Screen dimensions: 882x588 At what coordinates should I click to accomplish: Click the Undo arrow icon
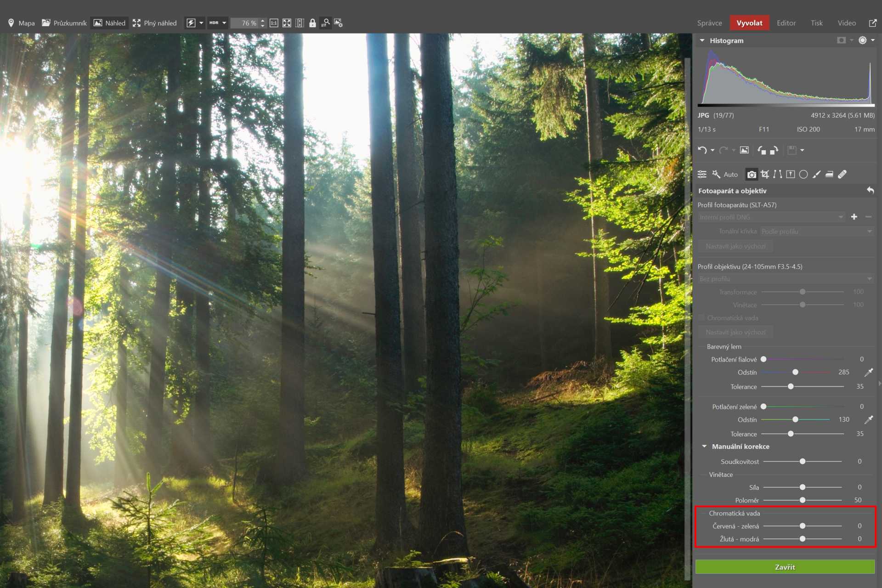tap(702, 150)
